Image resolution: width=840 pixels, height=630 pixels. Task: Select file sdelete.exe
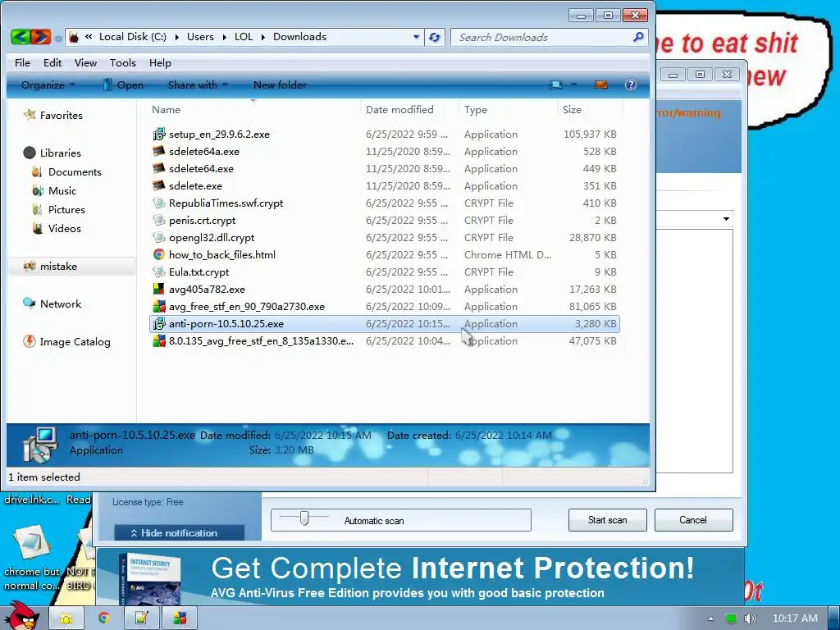(x=384, y=186)
